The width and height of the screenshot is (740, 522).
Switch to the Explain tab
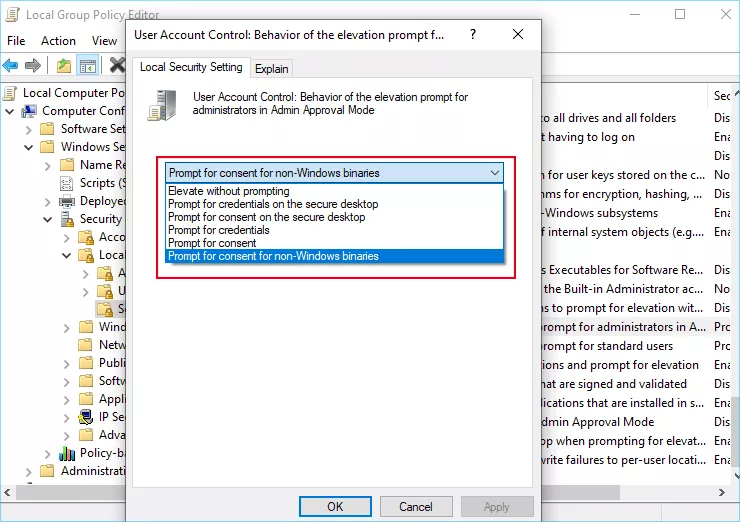271,69
